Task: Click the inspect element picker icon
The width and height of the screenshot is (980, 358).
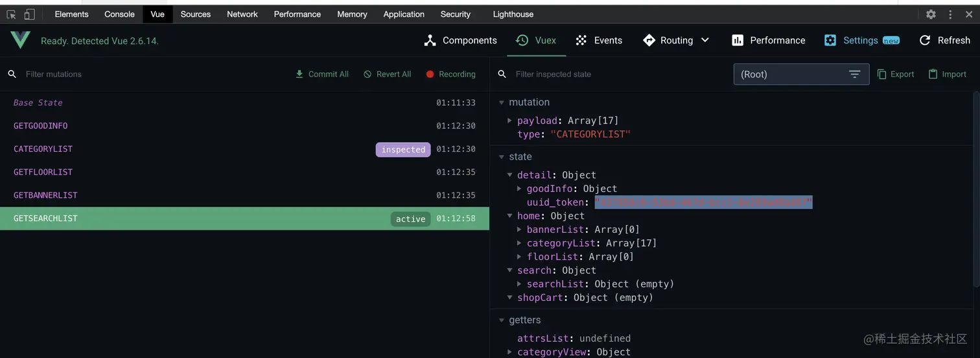Action: [12, 14]
